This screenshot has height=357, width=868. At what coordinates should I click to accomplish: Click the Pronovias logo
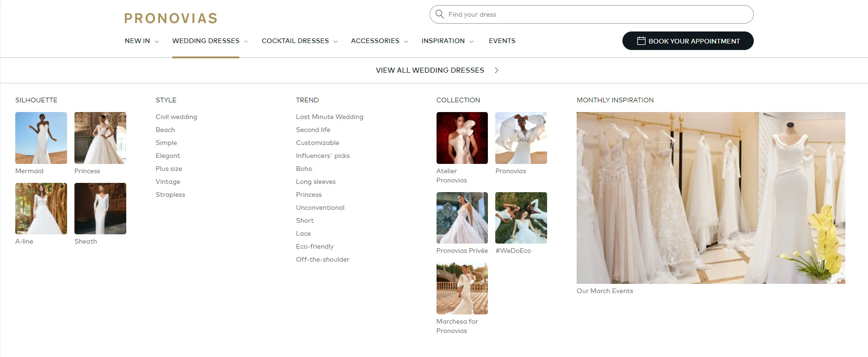pos(171,18)
